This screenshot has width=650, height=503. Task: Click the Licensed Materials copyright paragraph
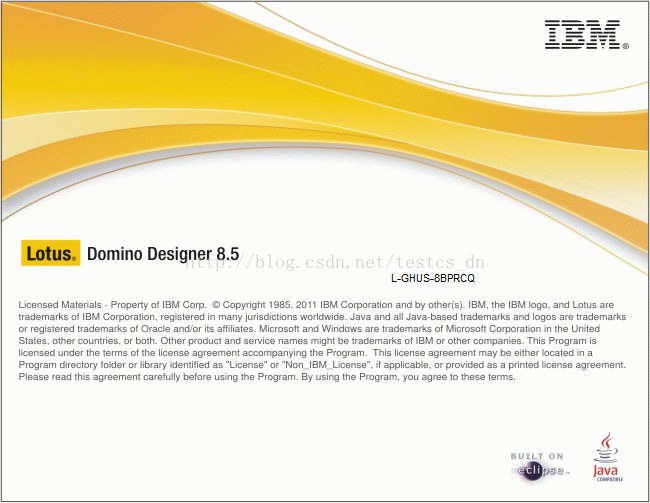(x=322, y=341)
